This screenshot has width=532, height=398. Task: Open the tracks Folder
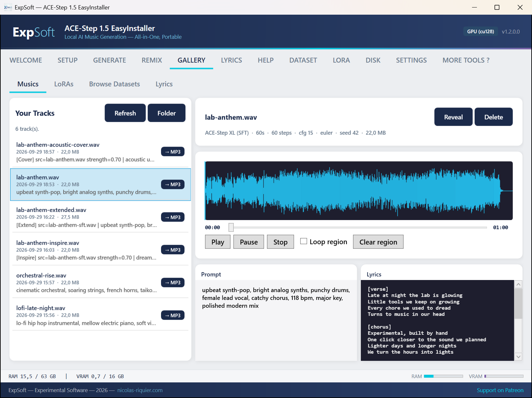click(167, 113)
